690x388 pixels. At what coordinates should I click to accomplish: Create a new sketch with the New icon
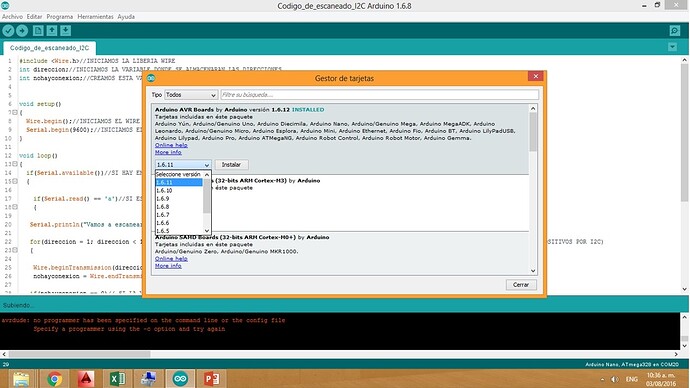point(38,31)
